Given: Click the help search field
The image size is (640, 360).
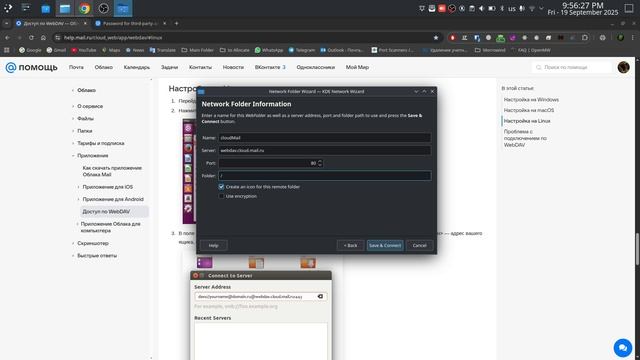Looking at the screenshot, I should [x=571, y=67].
